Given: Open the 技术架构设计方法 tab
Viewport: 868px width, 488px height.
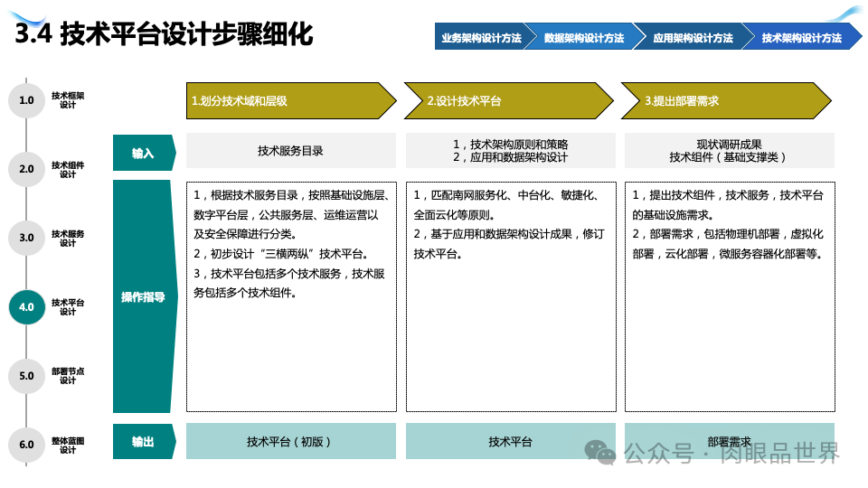Looking at the screenshot, I should (x=801, y=37).
